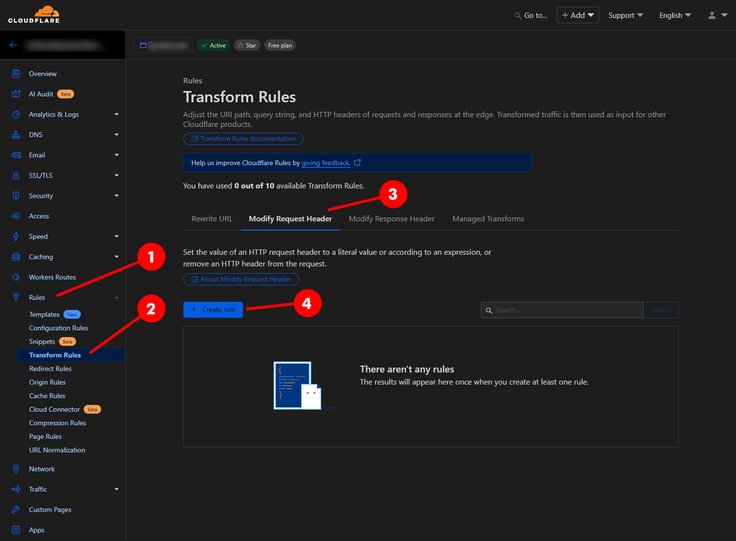This screenshot has width=736, height=541.
Task: Click the Caching sidebar icon
Action: coord(16,257)
